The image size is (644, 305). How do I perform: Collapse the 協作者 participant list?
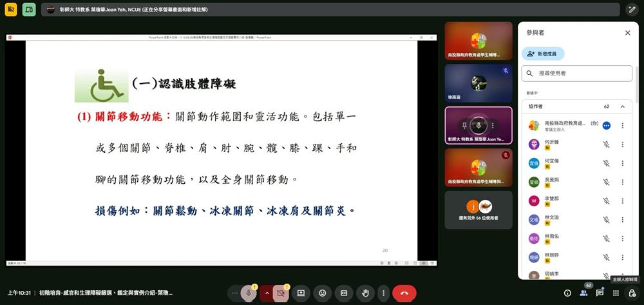tap(622, 106)
